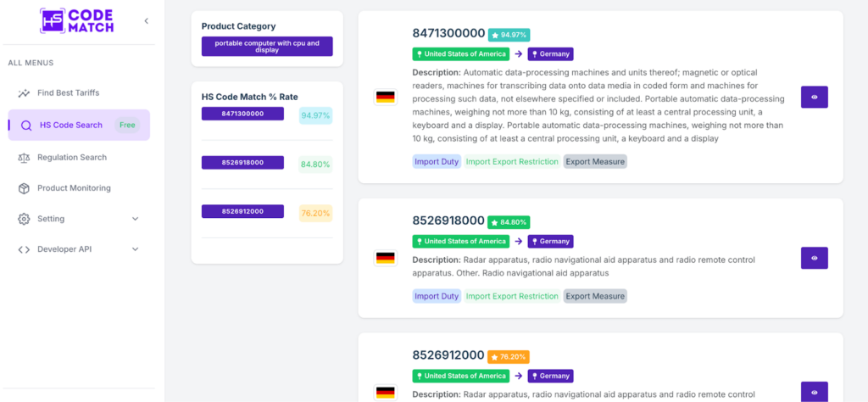Screen dimensions: 868x402
Task: Select the 8526918000 match rate bar
Action: coord(242,162)
